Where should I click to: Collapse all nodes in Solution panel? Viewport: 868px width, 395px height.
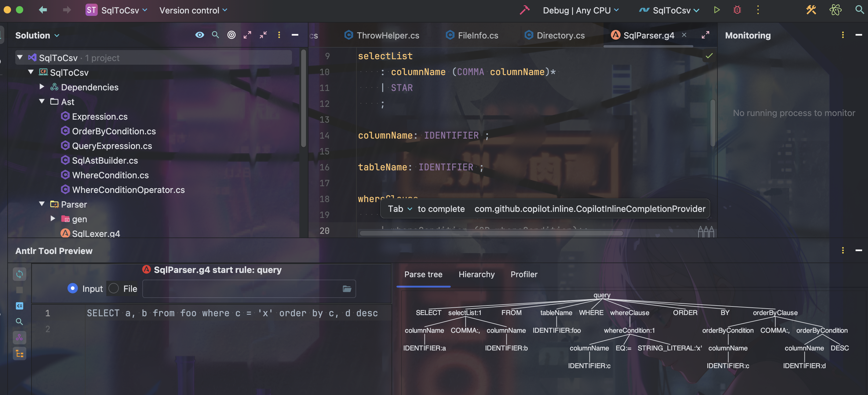263,35
